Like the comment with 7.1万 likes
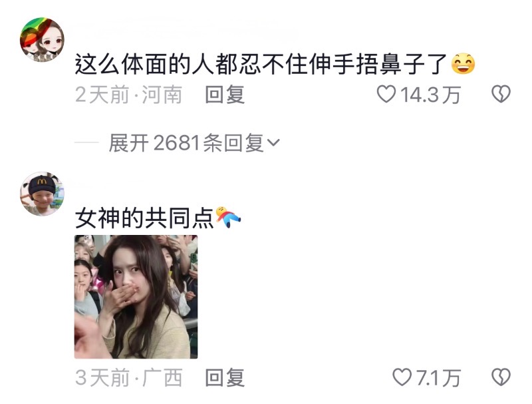Viewport: 532px width, 404px height. pos(402,377)
